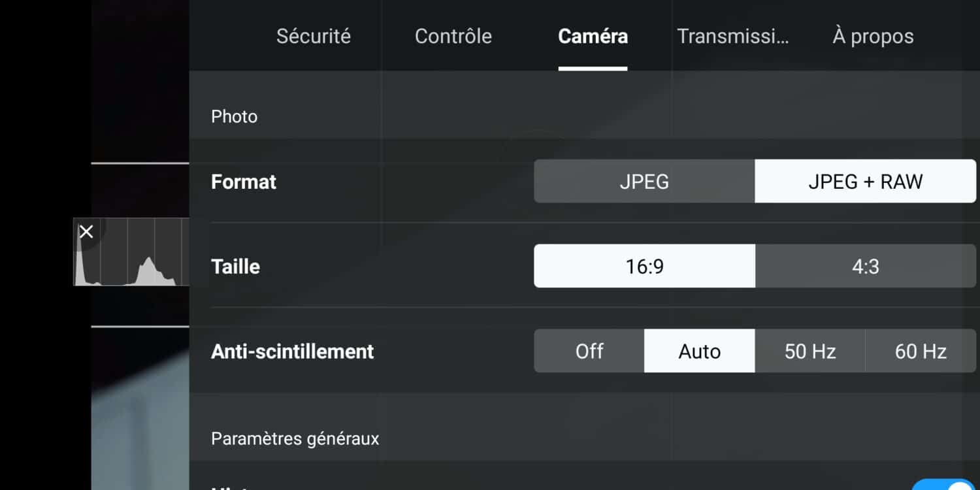The height and width of the screenshot is (490, 980).
Task: Set photo format to JPEG only
Action: (x=644, y=182)
